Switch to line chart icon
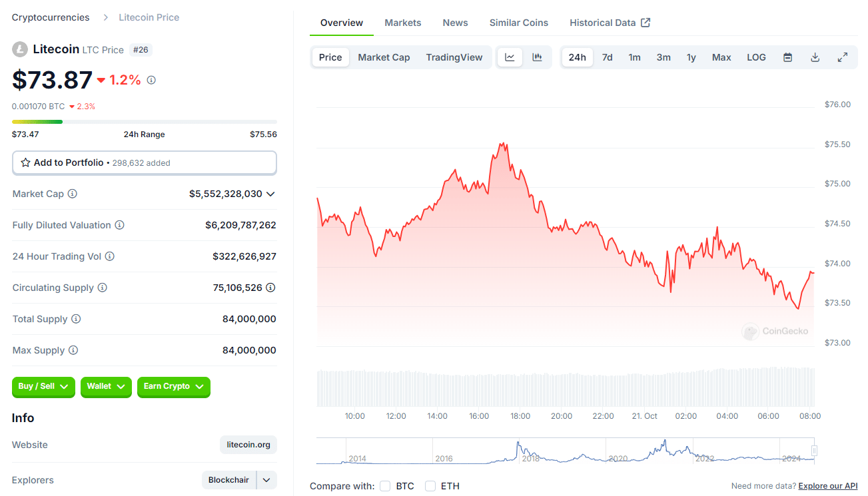 pyautogui.click(x=510, y=57)
